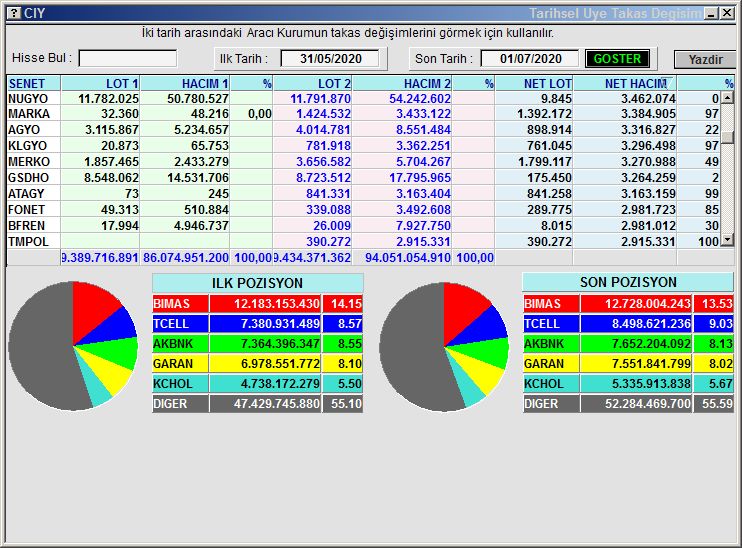Click DIGER value 52.284.469.700
The image size is (742, 548).
648,404
